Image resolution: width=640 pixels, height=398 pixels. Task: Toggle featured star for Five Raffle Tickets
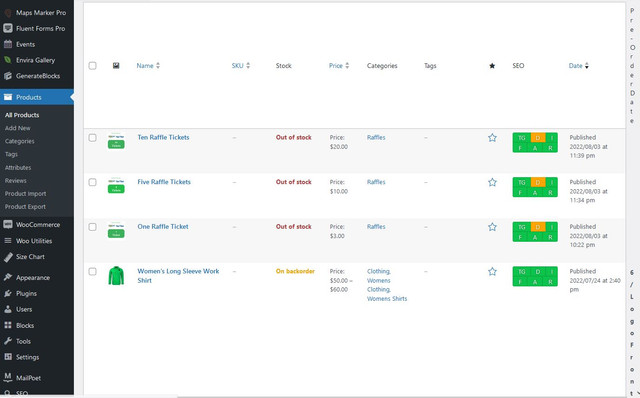click(x=492, y=182)
